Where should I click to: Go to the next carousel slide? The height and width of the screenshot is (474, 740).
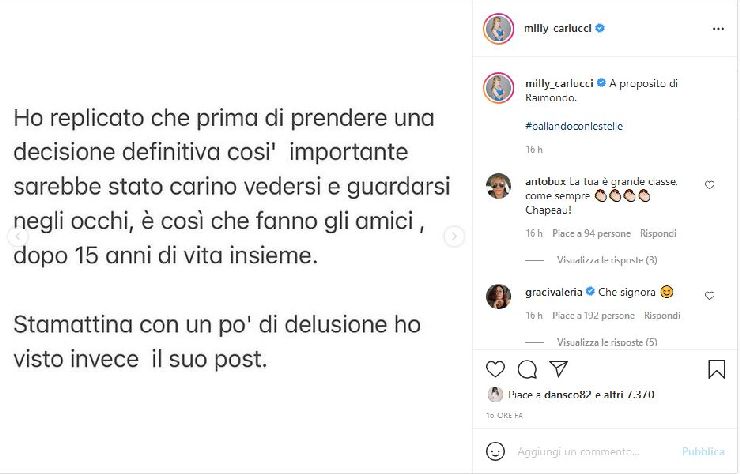[x=454, y=237]
